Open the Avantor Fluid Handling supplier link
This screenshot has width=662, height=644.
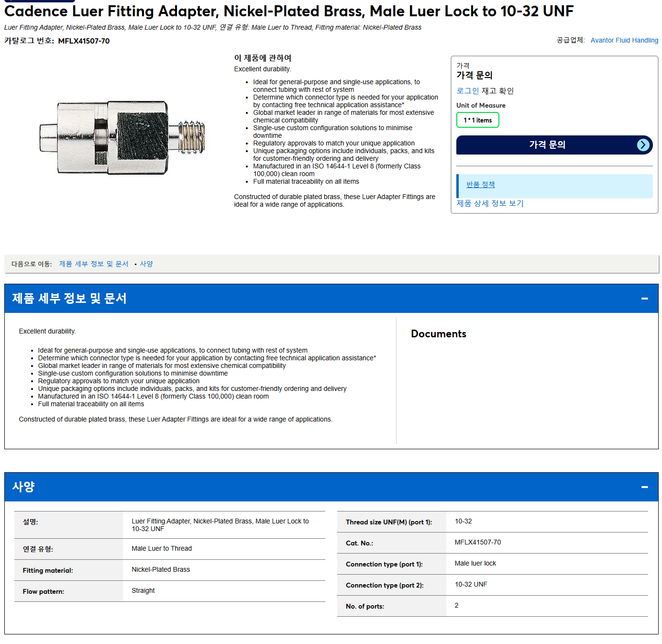[x=624, y=40]
